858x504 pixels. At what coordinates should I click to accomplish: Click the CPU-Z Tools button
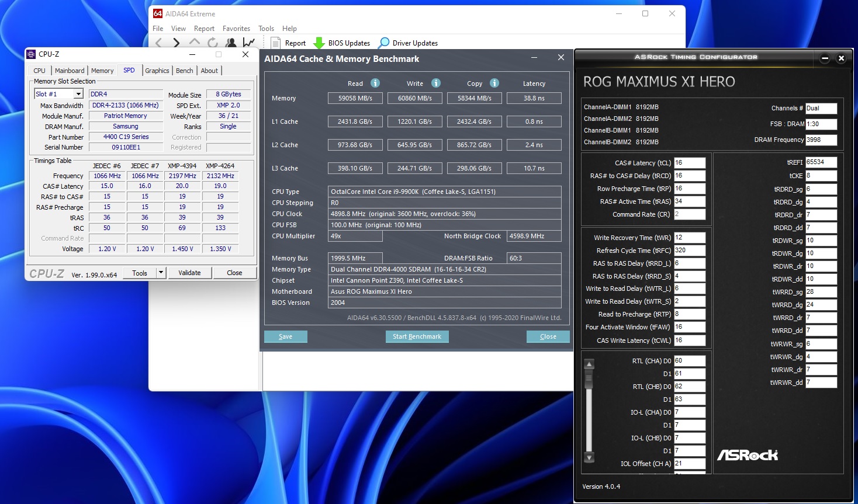click(x=140, y=273)
